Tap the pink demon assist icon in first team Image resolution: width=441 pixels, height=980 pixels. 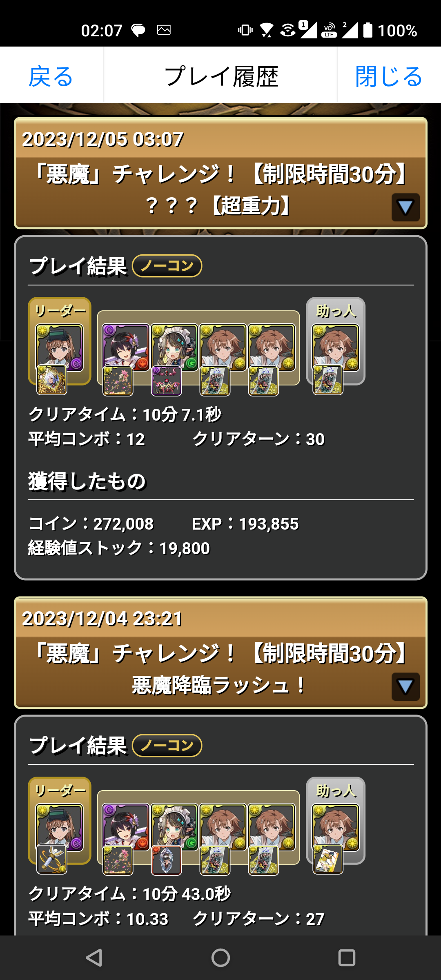point(167,381)
